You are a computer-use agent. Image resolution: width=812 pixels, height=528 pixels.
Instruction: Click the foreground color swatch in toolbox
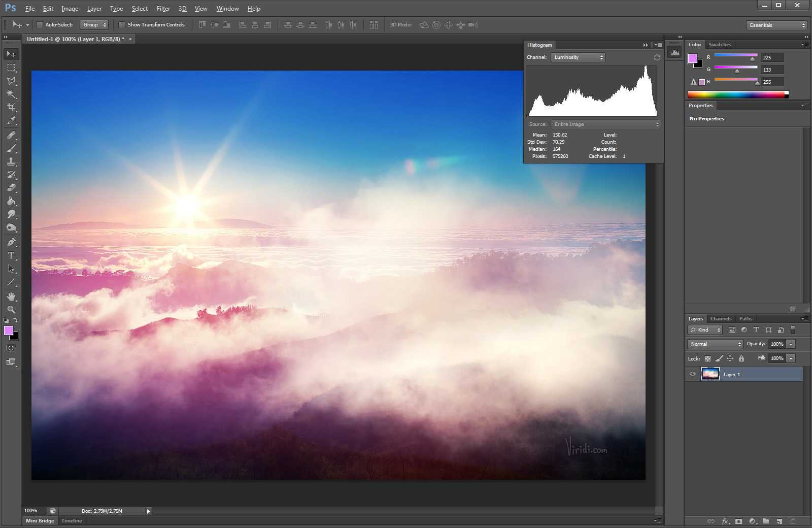9,331
